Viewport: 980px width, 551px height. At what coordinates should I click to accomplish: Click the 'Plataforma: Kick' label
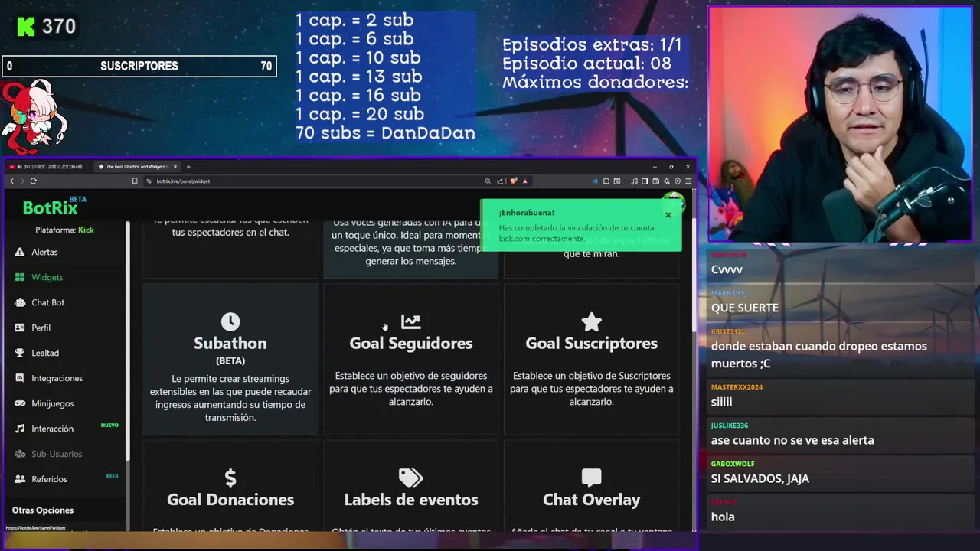click(64, 230)
